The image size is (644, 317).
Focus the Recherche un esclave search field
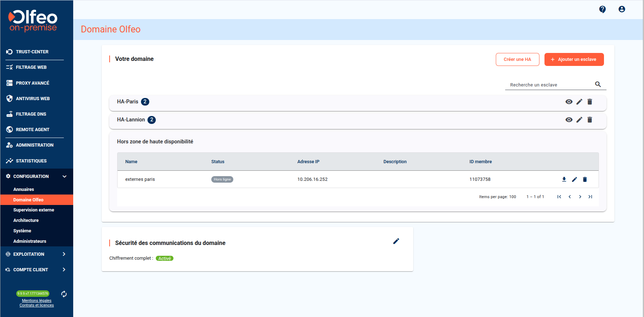coord(548,85)
